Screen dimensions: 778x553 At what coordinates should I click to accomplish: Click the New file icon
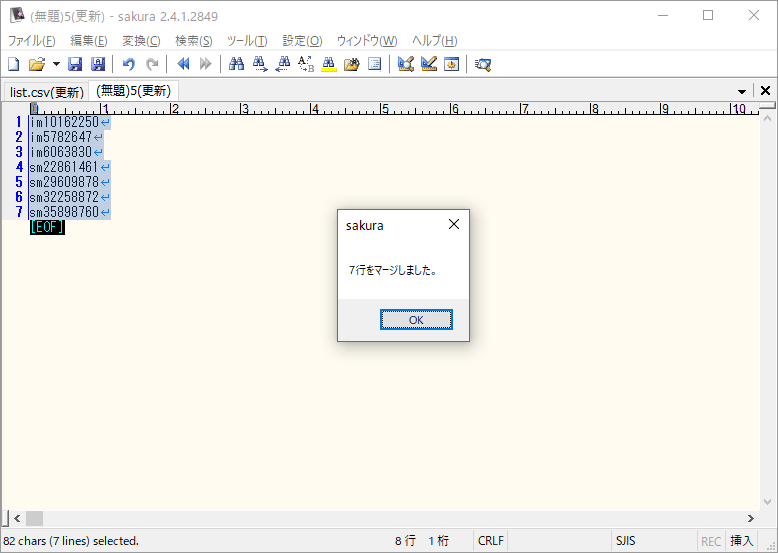(x=14, y=64)
